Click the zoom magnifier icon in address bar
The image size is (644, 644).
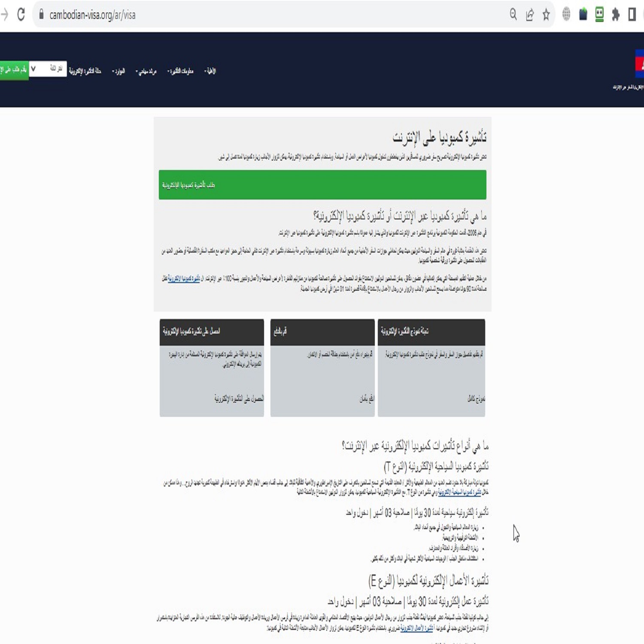tap(513, 15)
